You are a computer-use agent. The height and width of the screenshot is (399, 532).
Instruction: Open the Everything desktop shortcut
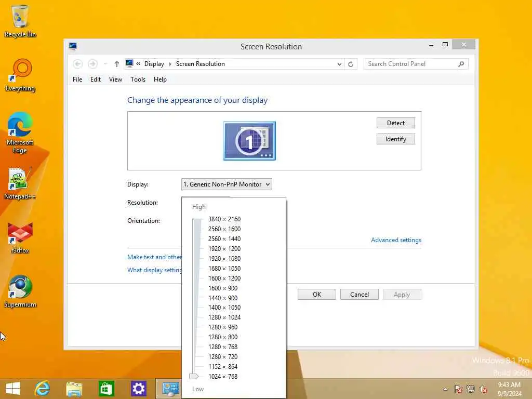point(20,75)
